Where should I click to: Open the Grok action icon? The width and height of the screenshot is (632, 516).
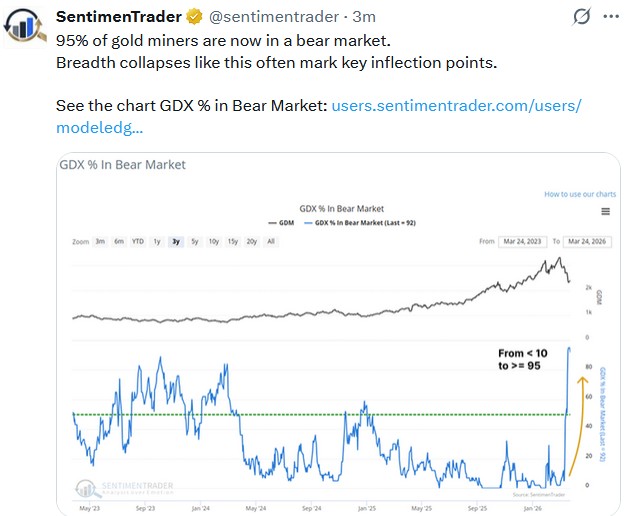[x=579, y=17]
